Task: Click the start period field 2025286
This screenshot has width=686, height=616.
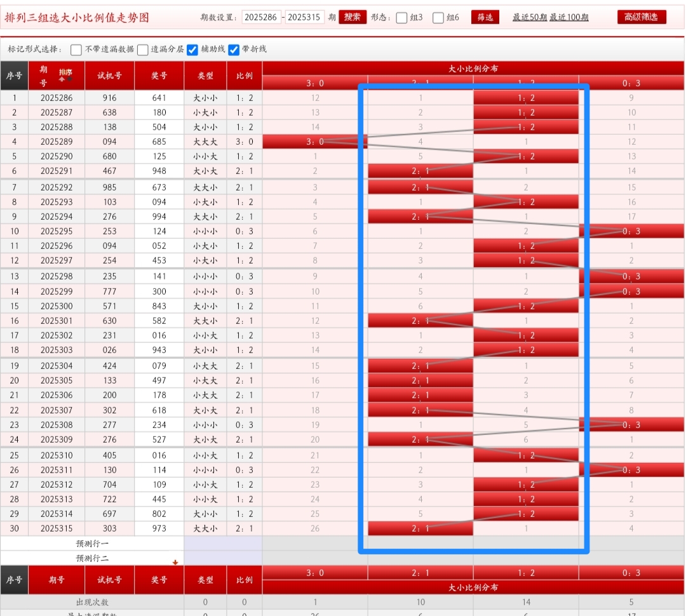Action: point(261,17)
